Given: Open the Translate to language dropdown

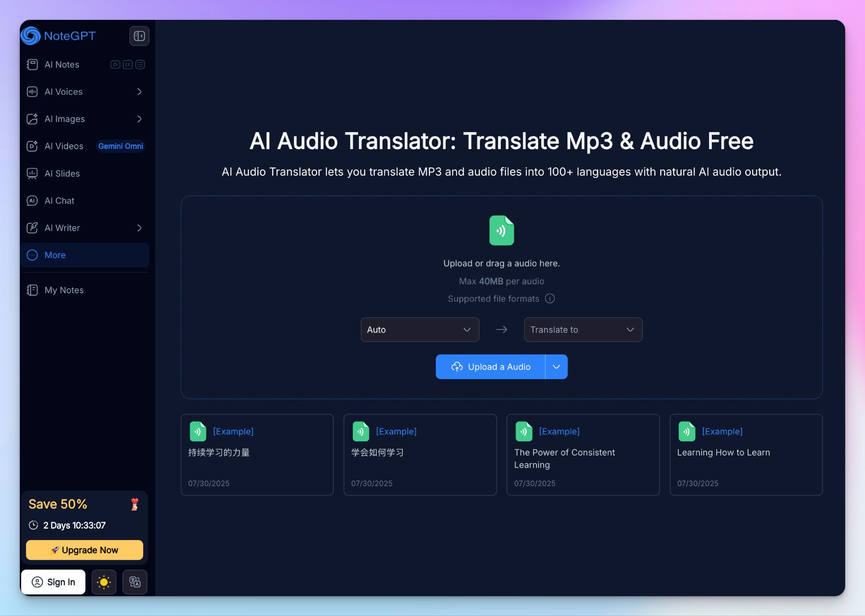Looking at the screenshot, I should (583, 330).
